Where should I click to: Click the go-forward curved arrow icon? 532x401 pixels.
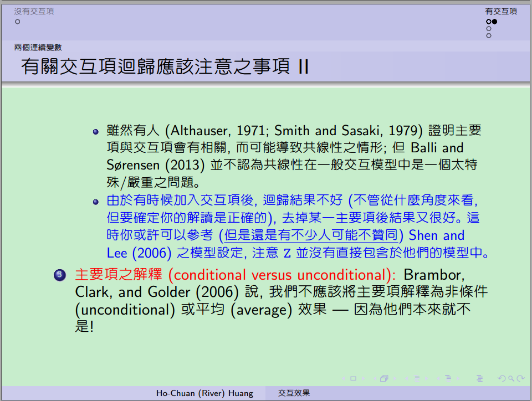click(x=520, y=378)
